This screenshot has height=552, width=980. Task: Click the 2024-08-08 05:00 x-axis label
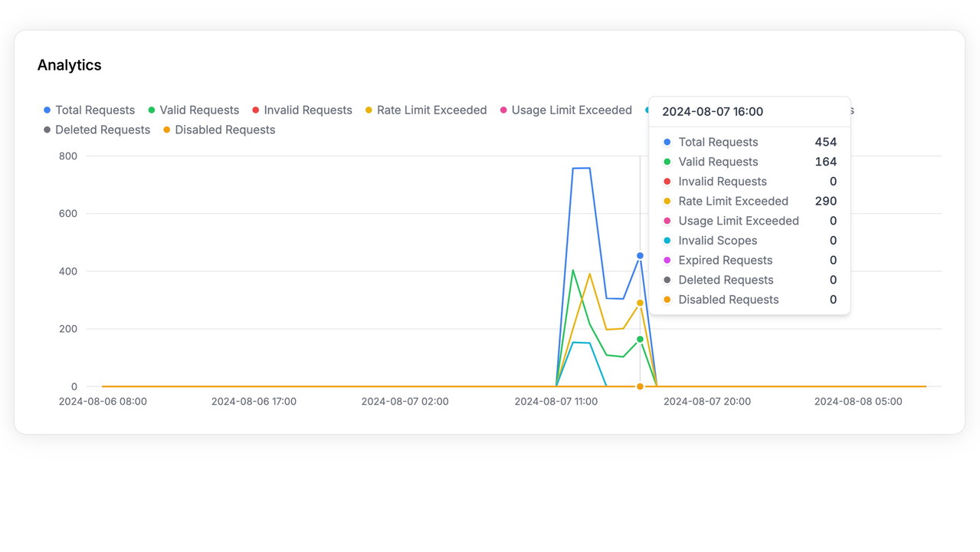click(x=857, y=402)
